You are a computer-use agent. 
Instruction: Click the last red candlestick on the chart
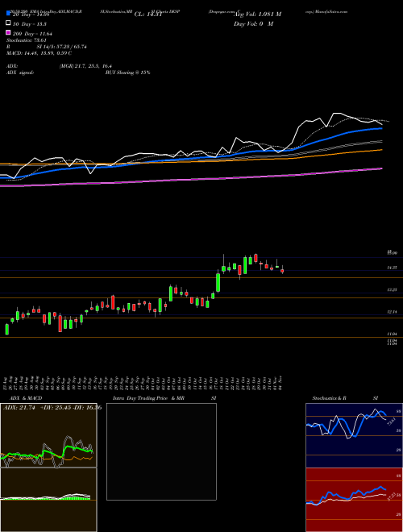[282, 271]
